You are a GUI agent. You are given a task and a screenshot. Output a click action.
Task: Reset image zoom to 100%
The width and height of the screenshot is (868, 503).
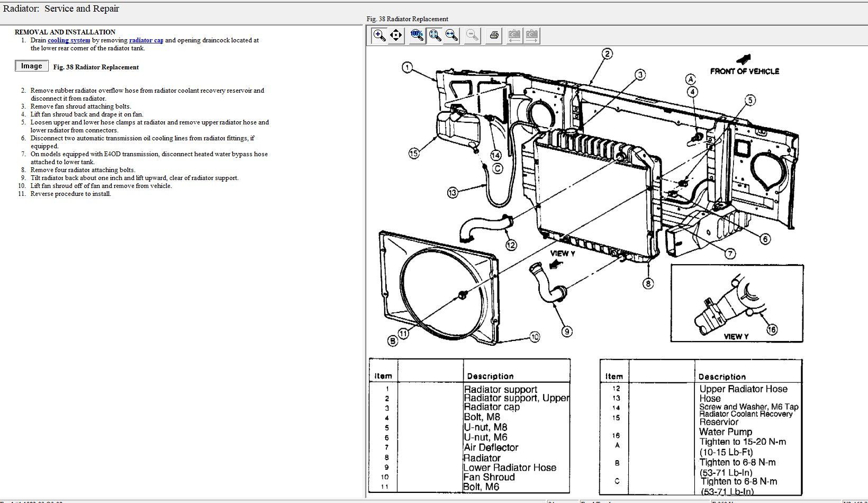(417, 35)
